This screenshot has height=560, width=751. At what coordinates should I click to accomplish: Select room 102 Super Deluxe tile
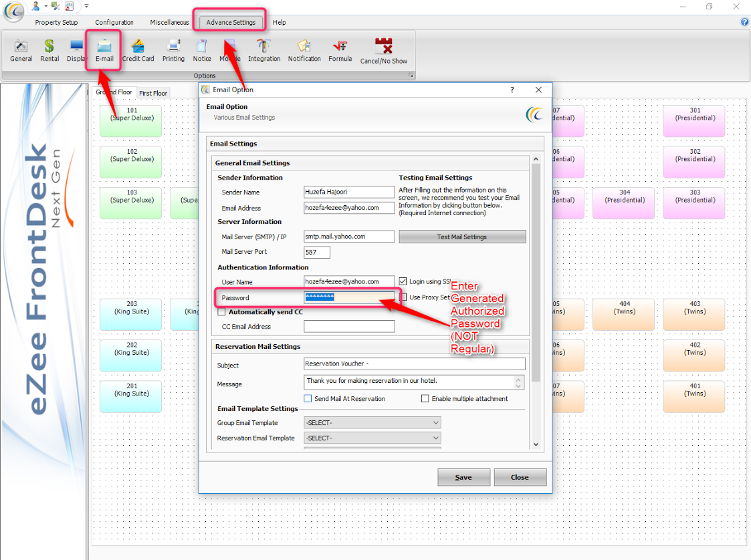point(131,162)
